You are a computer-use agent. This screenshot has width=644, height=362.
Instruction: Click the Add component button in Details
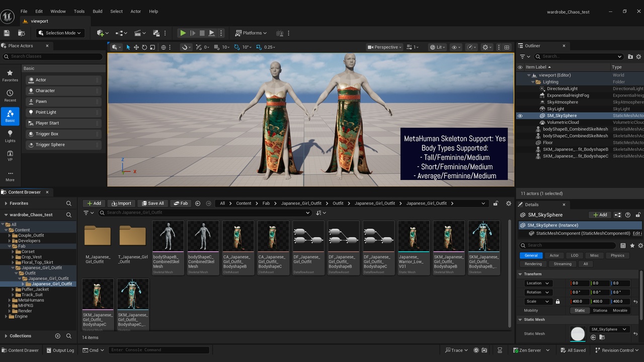point(600,215)
